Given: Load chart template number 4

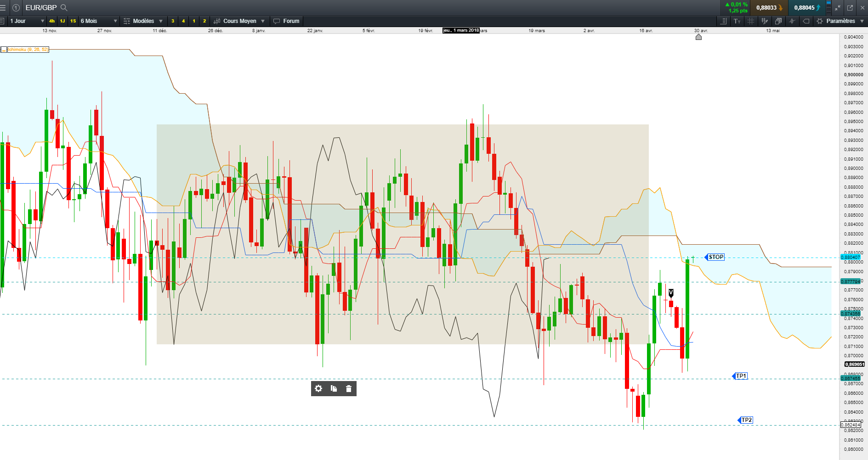Looking at the screenshot, I should pyautogui.click(x=183, y=21).
